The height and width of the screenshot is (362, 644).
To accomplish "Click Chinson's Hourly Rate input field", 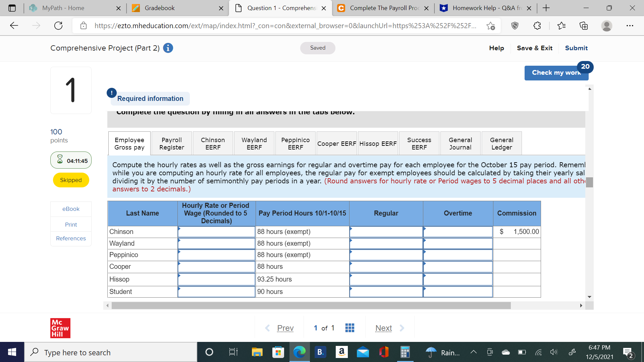I will pyautogui.click(x=216, y=232).
